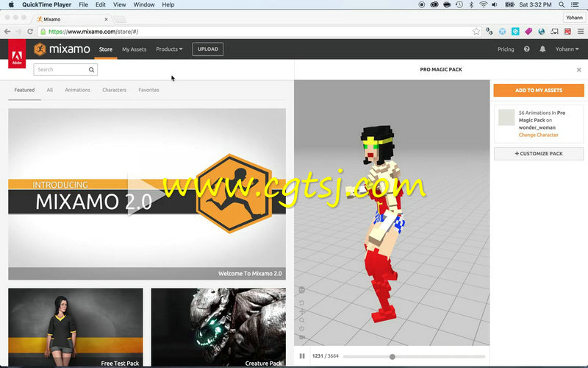Switch to the Store tab
The image size is (588, 368).
(x=106, y=49)
